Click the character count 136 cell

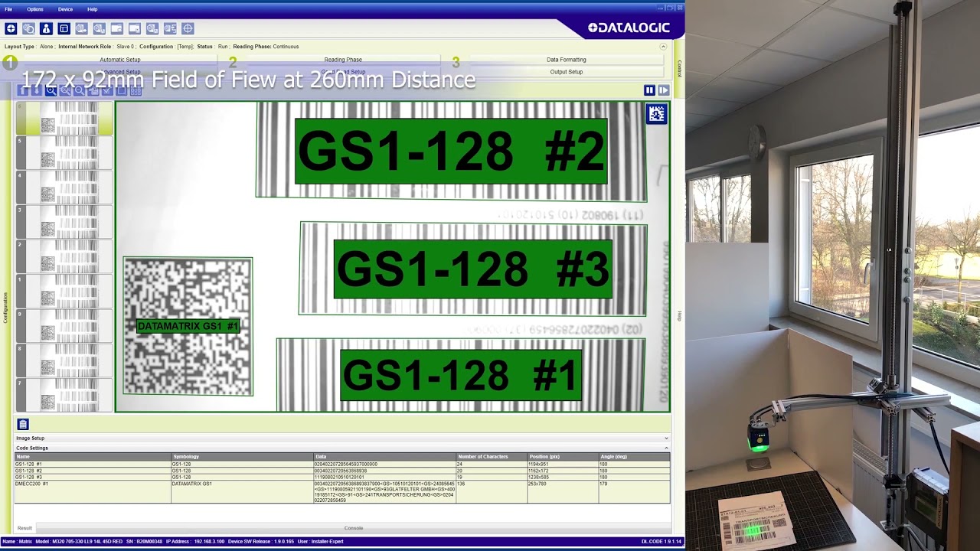(492, 492)
